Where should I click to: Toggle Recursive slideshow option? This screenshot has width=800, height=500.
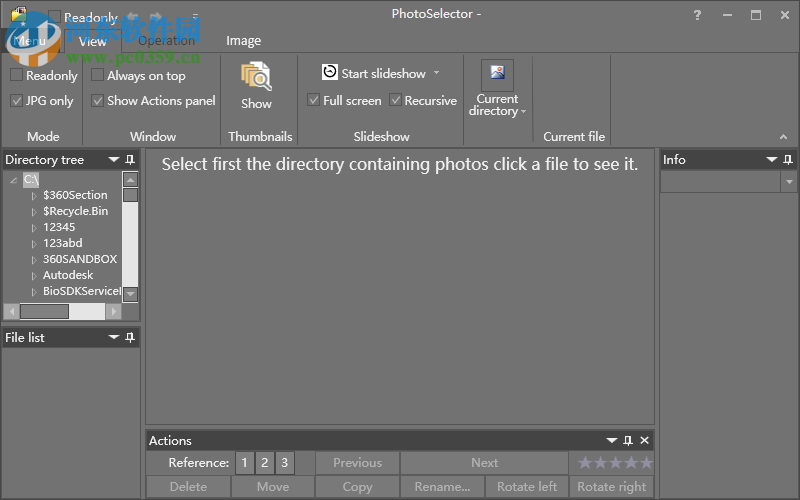point(395,99)
